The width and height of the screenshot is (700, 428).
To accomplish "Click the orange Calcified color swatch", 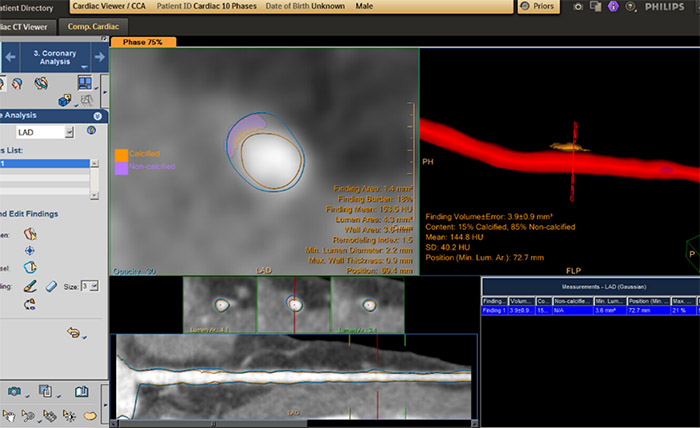I will (121, 155).
